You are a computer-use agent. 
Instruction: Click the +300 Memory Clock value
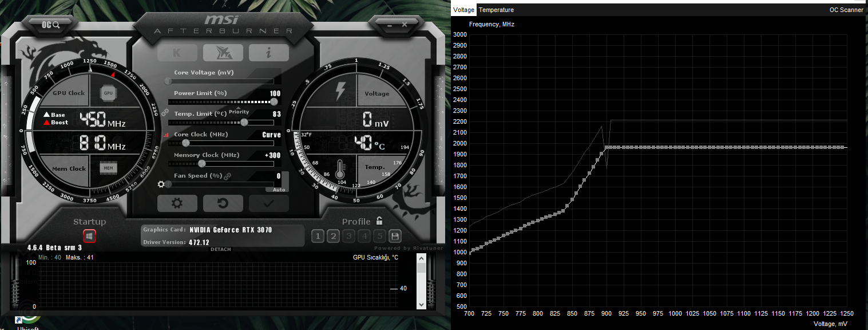[x=272, y=155]
